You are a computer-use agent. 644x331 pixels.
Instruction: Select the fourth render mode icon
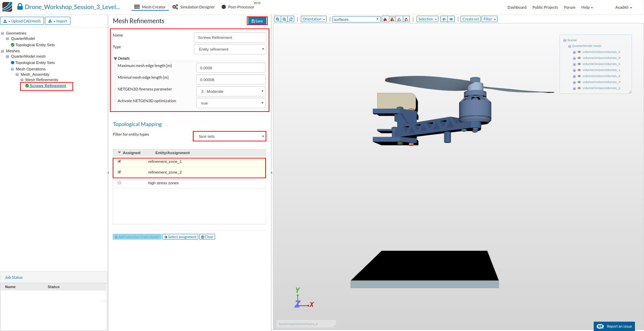[407, 19]
